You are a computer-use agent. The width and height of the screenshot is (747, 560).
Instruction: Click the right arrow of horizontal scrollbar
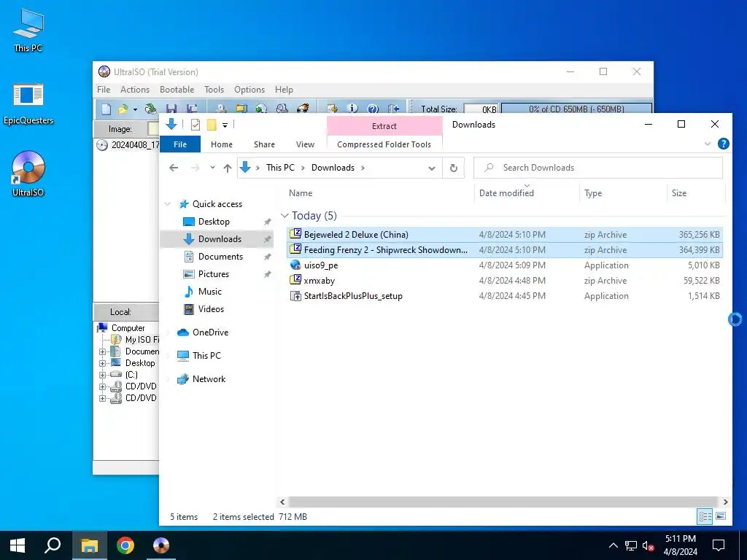click(726, 502)
